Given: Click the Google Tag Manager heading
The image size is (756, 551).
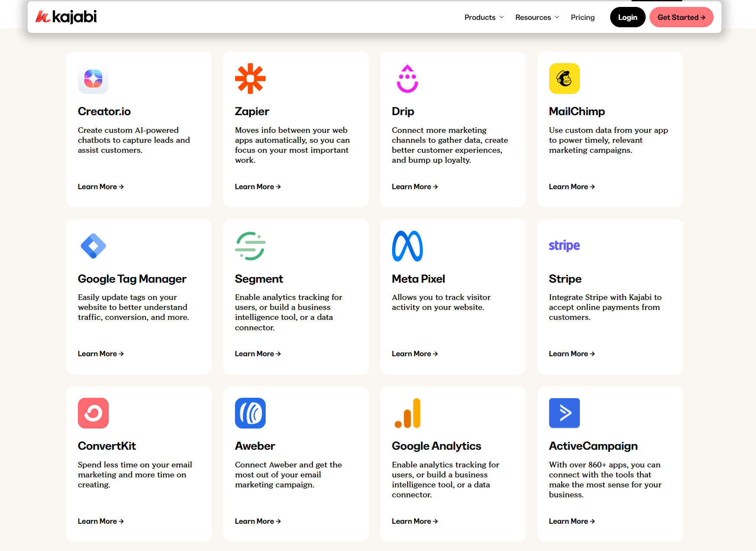Looking at the screenshot, I should 132,279.
